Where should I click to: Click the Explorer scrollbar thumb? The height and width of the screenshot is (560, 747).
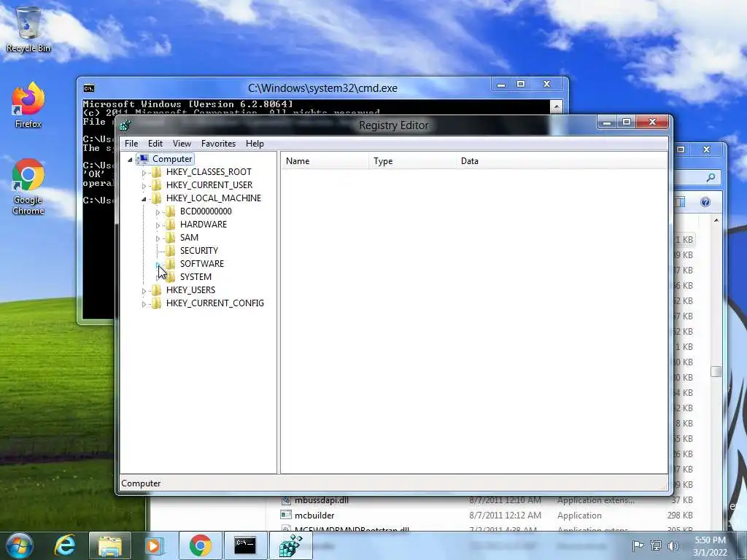(716, 371)
